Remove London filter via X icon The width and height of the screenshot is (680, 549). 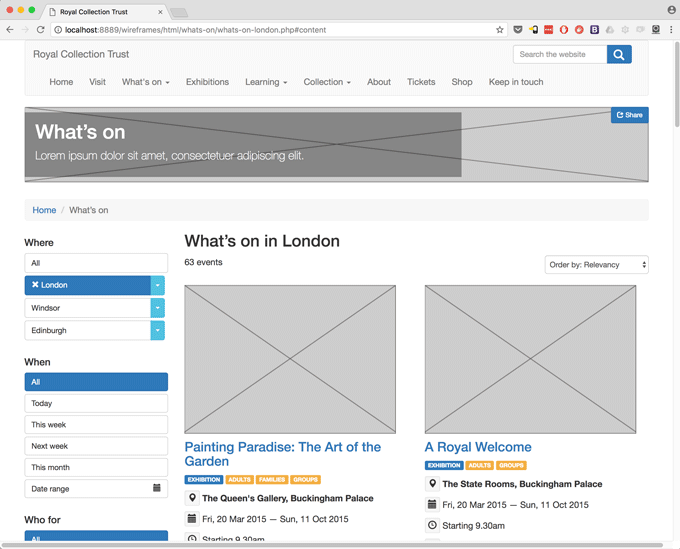[35, 284]
